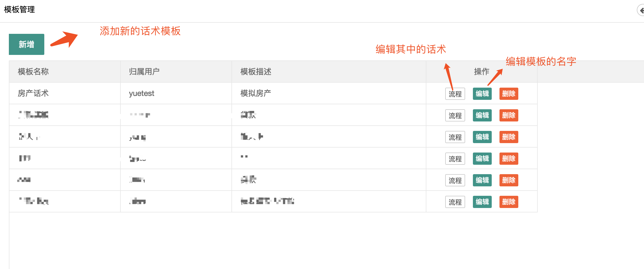Click the 新增 button to add template

27,44
